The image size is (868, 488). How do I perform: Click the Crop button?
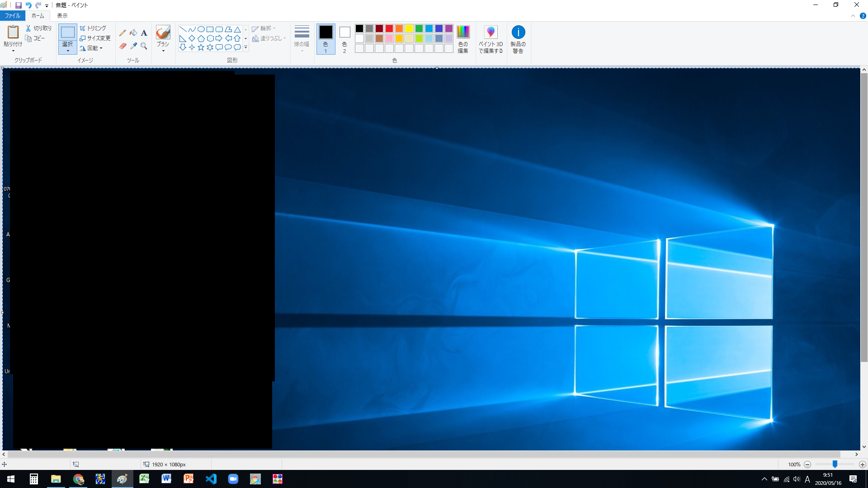(x=93, y=28)
